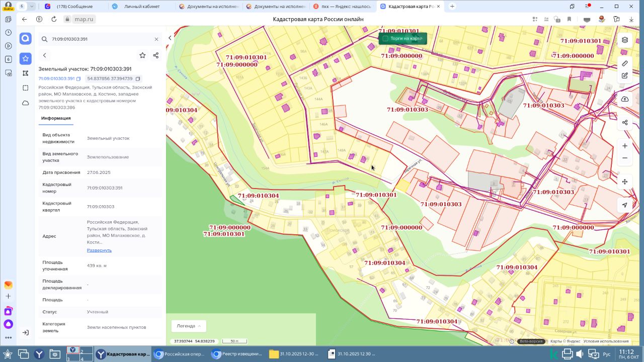This screenshot has width=644, height=362.
Task: Open the map layers panel
Action: click(x=625, y=40)
